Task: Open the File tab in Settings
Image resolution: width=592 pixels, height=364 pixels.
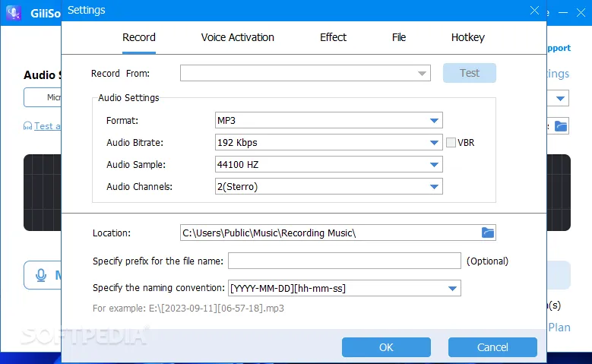Action: 399,37
